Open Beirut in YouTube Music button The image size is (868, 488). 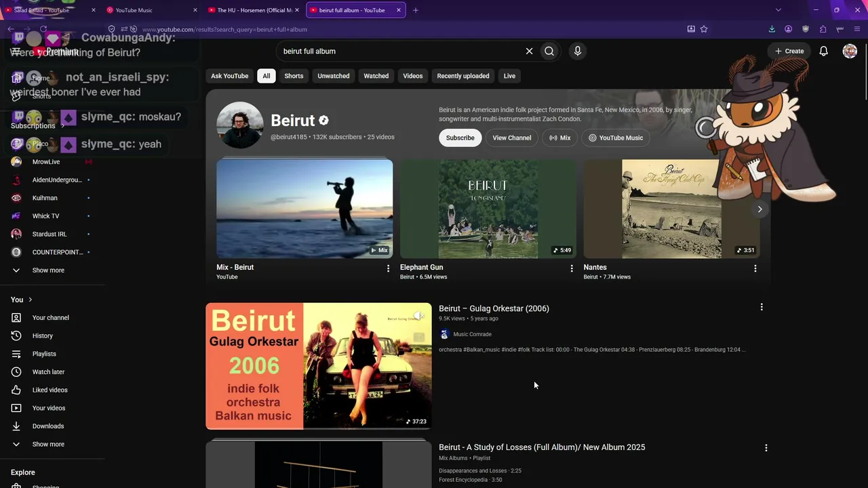tap(616, 138)
